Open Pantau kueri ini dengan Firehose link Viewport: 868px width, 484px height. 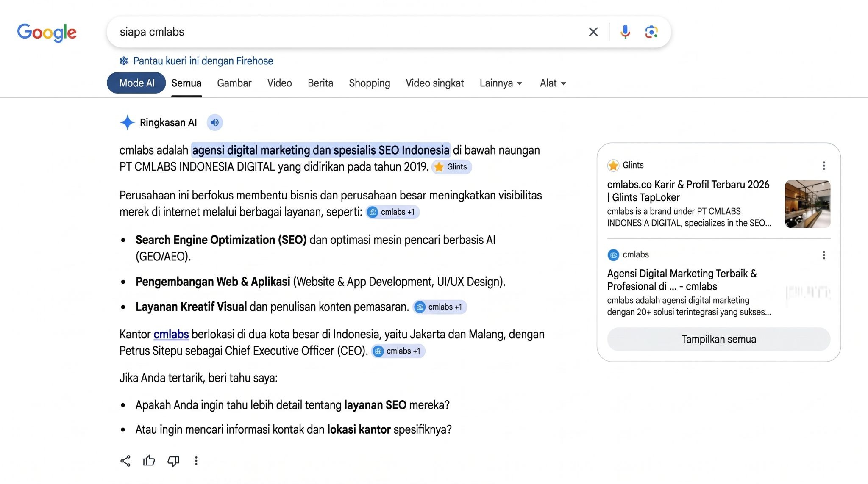coord(203,61)
